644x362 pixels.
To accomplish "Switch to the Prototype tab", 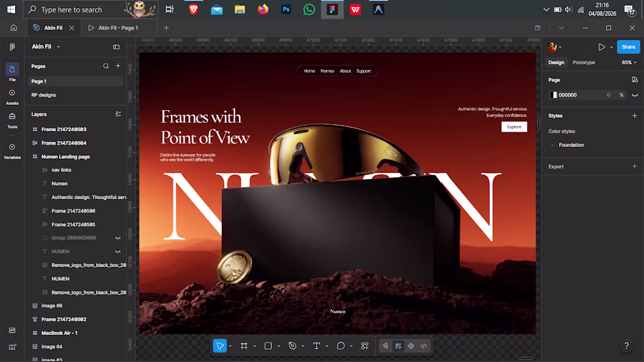I will point(584,63).
